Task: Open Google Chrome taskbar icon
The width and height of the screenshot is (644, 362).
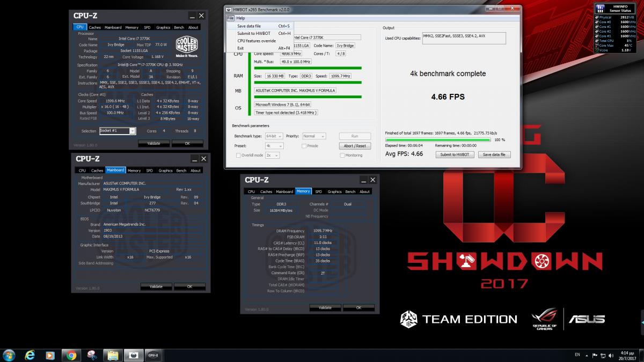Action: [x=71, y=355]
